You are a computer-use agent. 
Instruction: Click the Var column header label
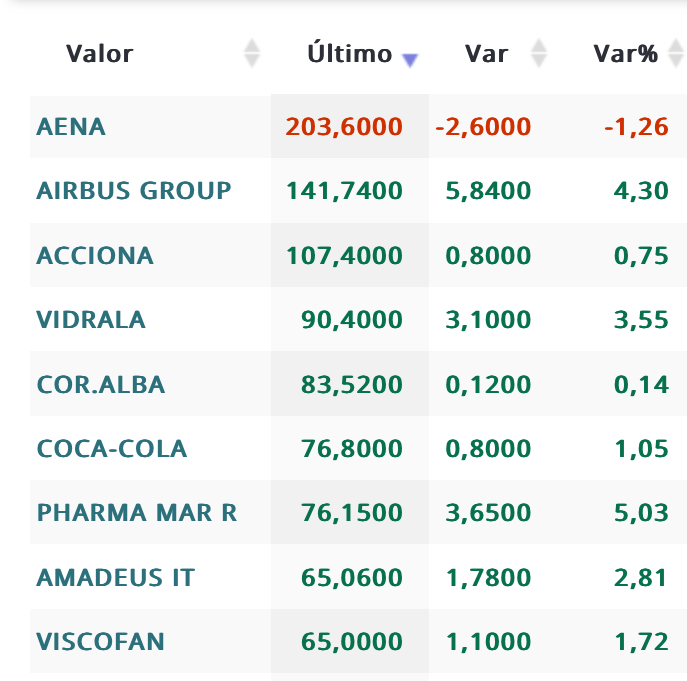(486, 54)
